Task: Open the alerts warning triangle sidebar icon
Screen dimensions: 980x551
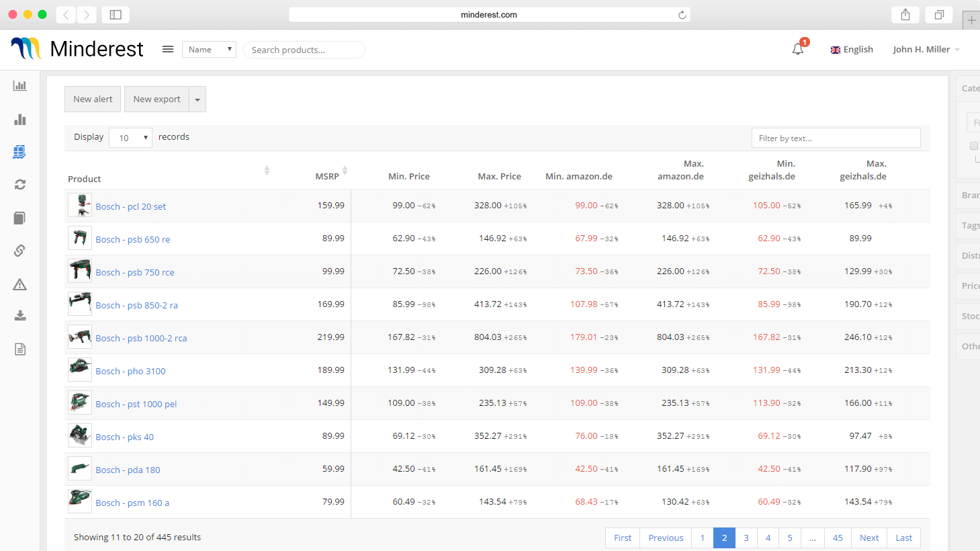Action: click(x=19, y=284)
